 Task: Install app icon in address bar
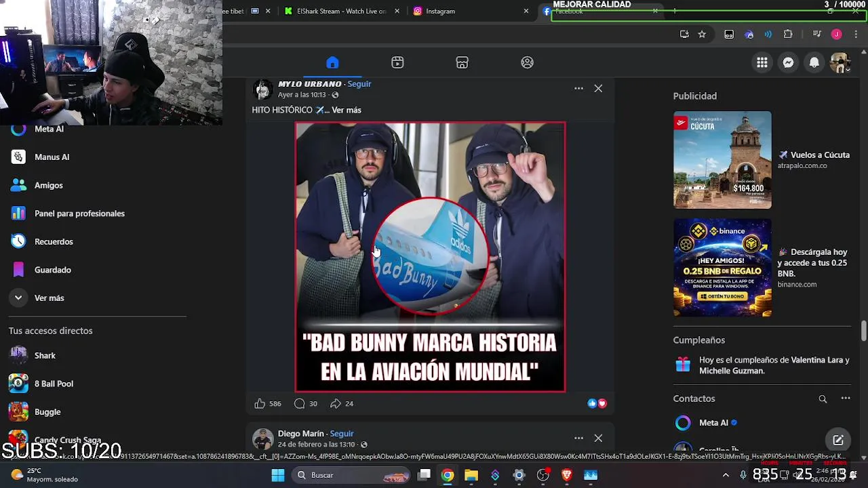[684, 34]
